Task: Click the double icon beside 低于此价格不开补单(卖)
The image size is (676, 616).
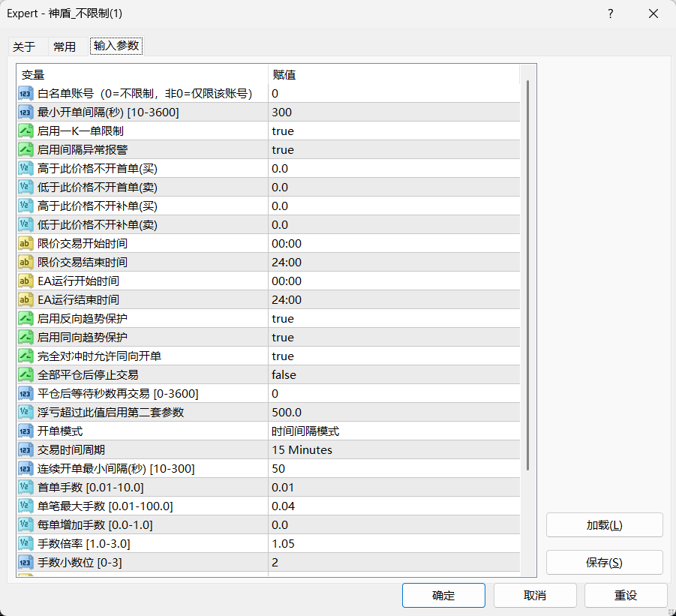Action: tap(26, 225)
